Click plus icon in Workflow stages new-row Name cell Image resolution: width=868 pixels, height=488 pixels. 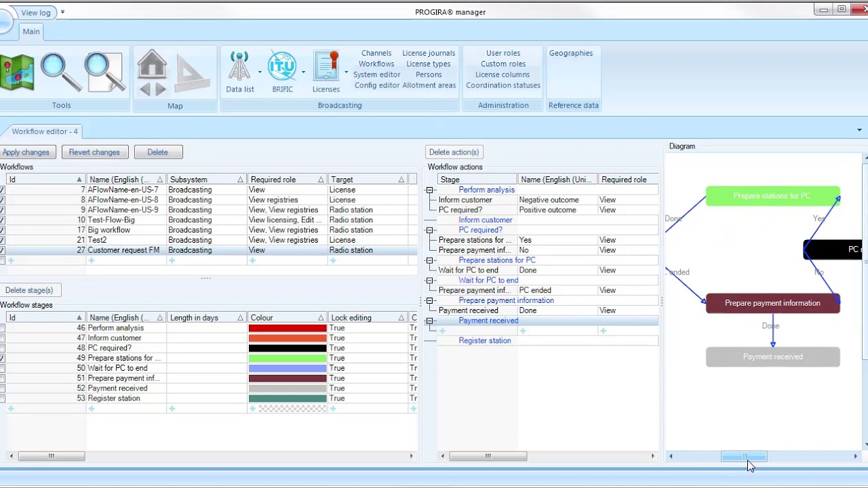92,408
